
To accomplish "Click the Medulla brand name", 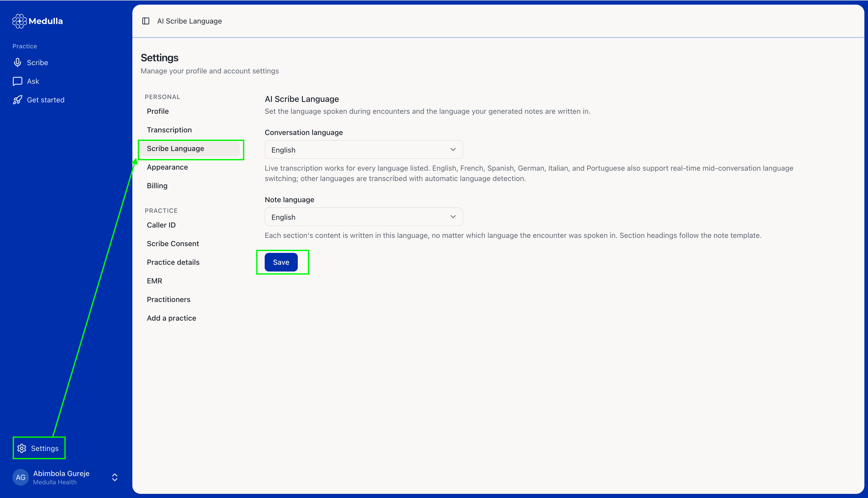I will coord(46,21).
